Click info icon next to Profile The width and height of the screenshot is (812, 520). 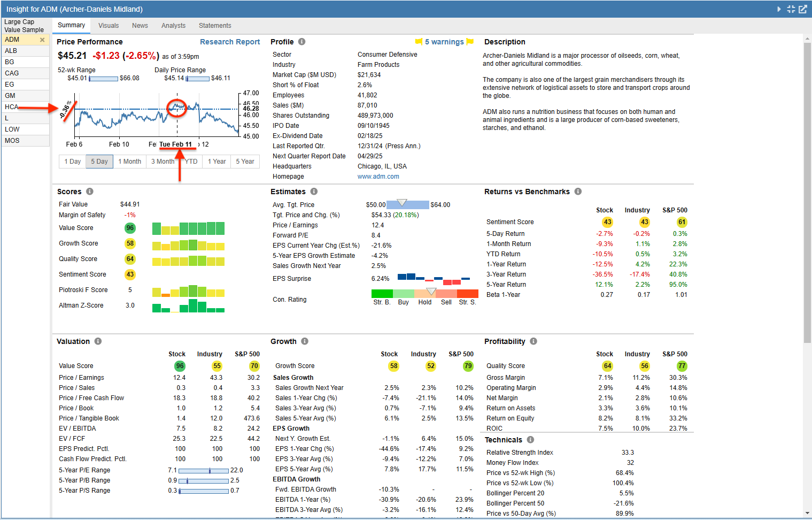pos(301,42)
